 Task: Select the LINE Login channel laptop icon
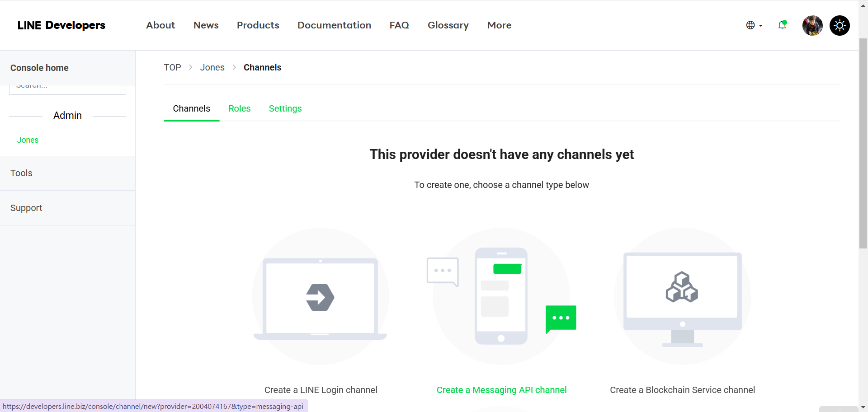pos(320,297)
